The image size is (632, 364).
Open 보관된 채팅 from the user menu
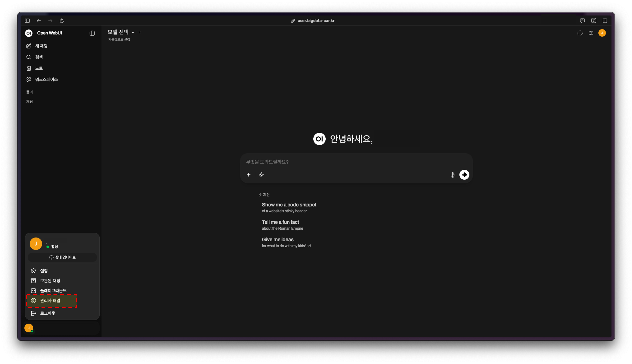(x=62, y=281)
